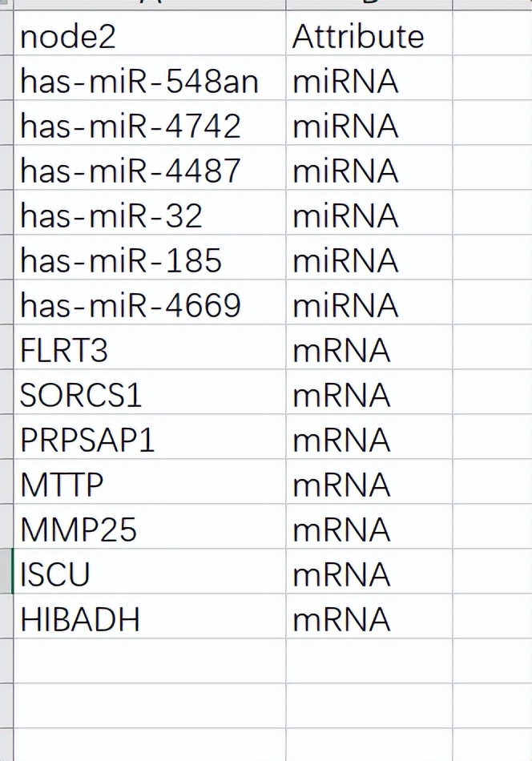Select the MMP25 cell
This screenshot has width=532, height=761.
coord(149,530)
